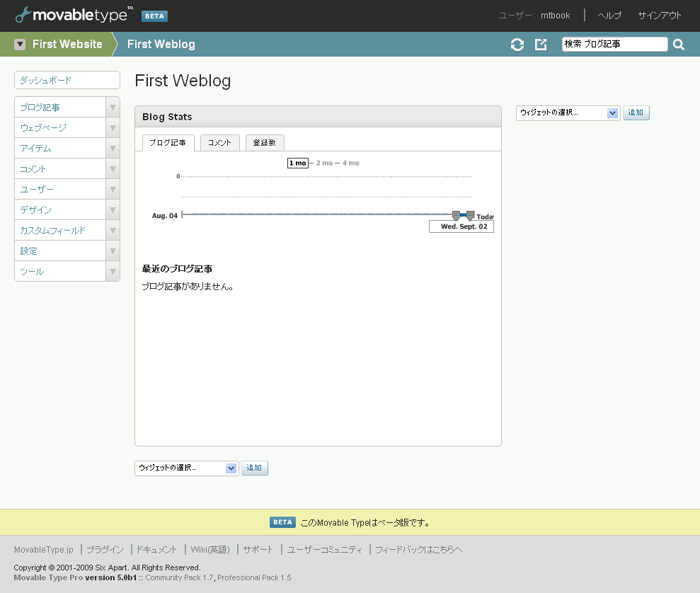The width and height of the screenshot is (700, 593).
Task: Open the コメント sidebar menu
Action: [60, 168]
